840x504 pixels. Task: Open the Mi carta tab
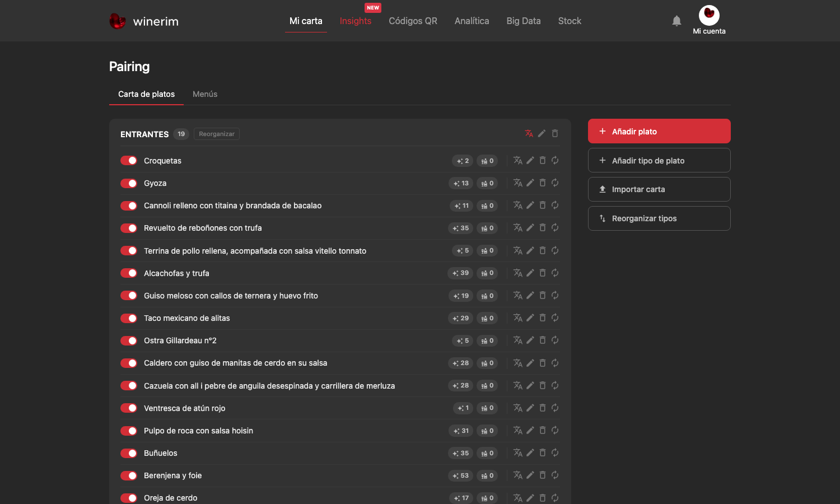coord(306,21)
